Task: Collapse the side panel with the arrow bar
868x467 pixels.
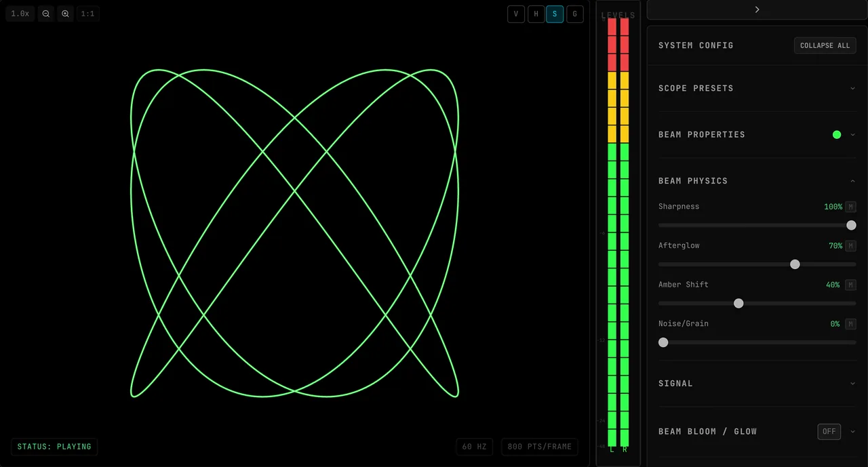Action: 757,9
